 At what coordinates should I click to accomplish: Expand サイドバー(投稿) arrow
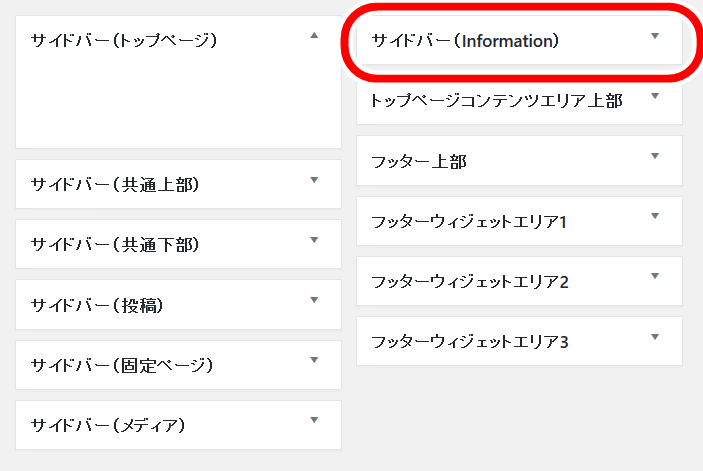tap(314, 300)
